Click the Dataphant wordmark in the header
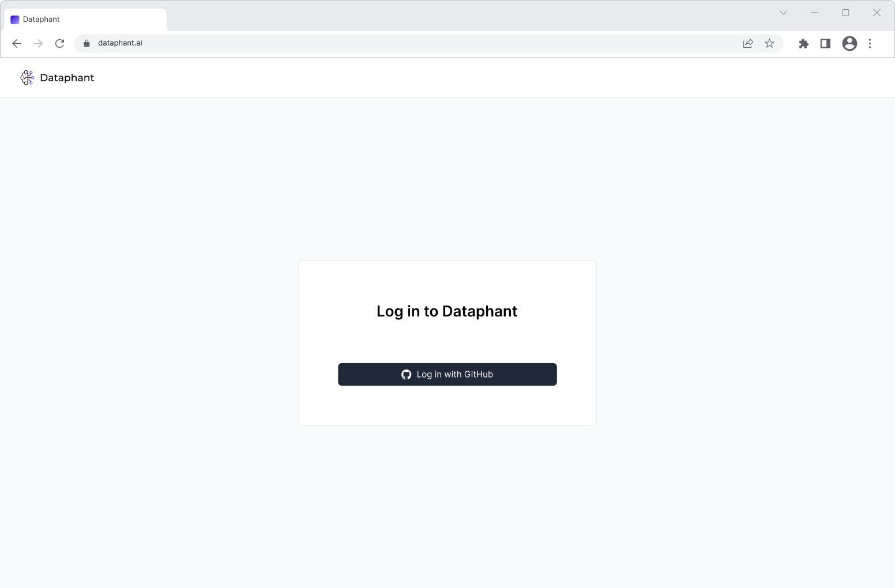Viewport: 895px width, 588px height. (x=67, y=77)
